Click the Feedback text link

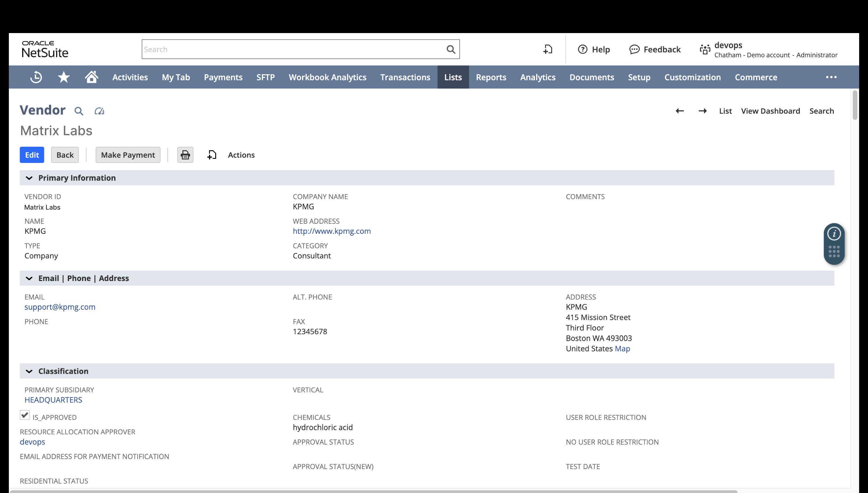coord(662,49)
